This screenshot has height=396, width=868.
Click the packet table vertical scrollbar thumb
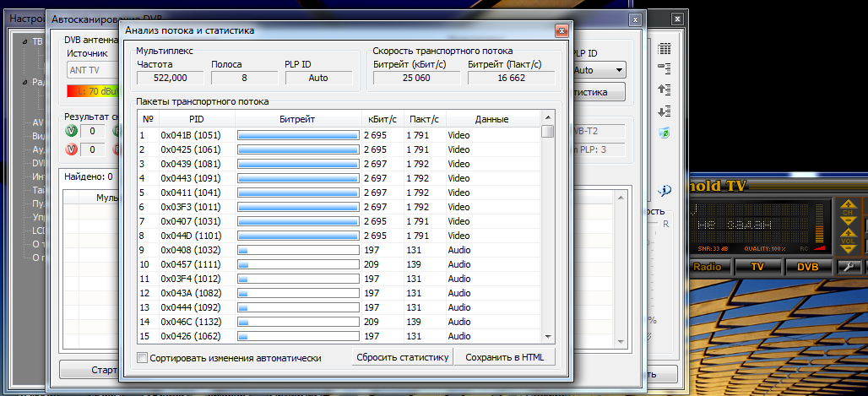pos(548,132)
